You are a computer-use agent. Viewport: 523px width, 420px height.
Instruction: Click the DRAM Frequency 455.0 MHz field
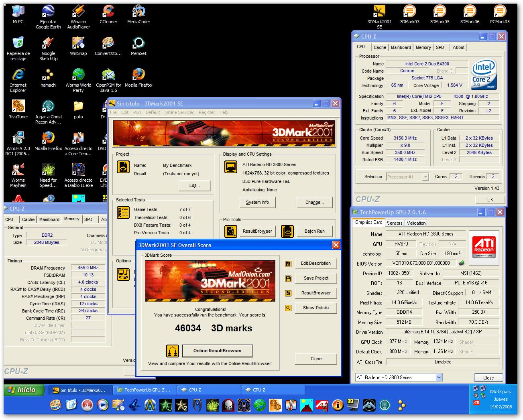pyautogui.click(x=88, y=268)
